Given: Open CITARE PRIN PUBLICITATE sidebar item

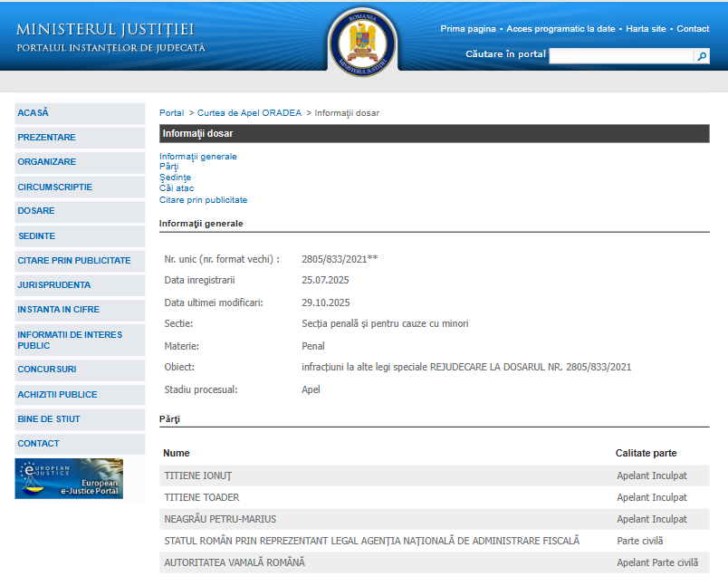Looking at the screenshot, I should (x=74, y=261).
